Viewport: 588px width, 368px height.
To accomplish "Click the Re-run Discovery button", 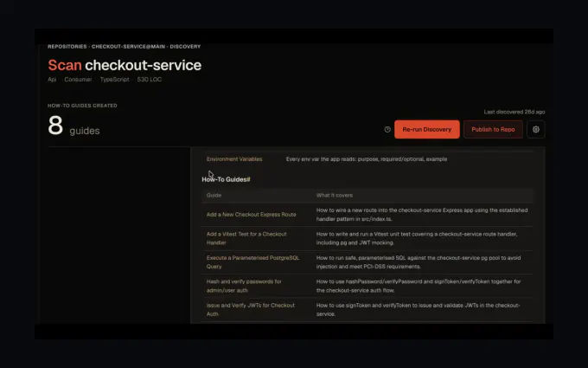I will [427, 129].
